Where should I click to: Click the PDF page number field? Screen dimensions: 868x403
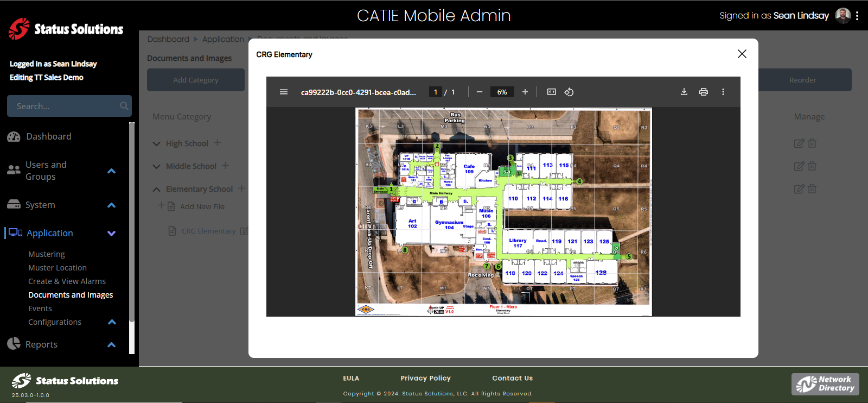436,92
